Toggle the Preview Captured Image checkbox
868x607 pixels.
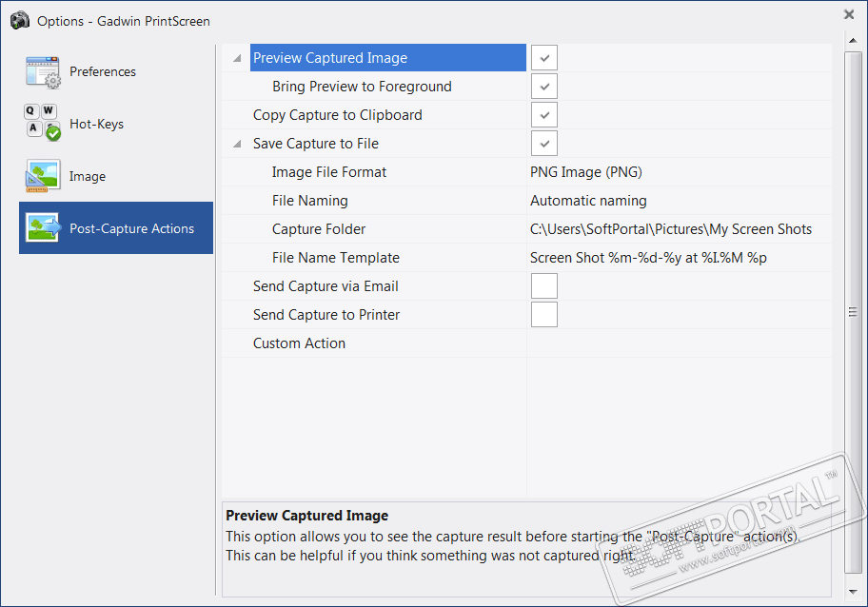543,58
